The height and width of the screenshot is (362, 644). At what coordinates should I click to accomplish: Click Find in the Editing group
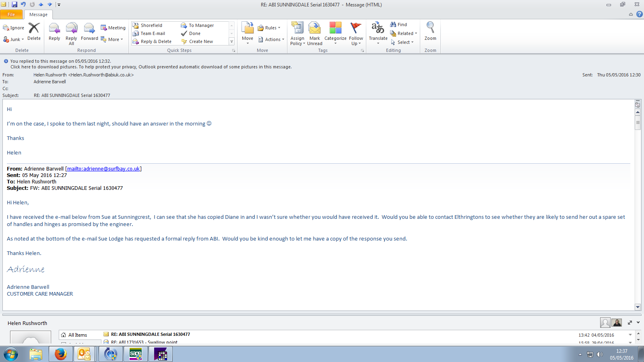coord(398,25)
